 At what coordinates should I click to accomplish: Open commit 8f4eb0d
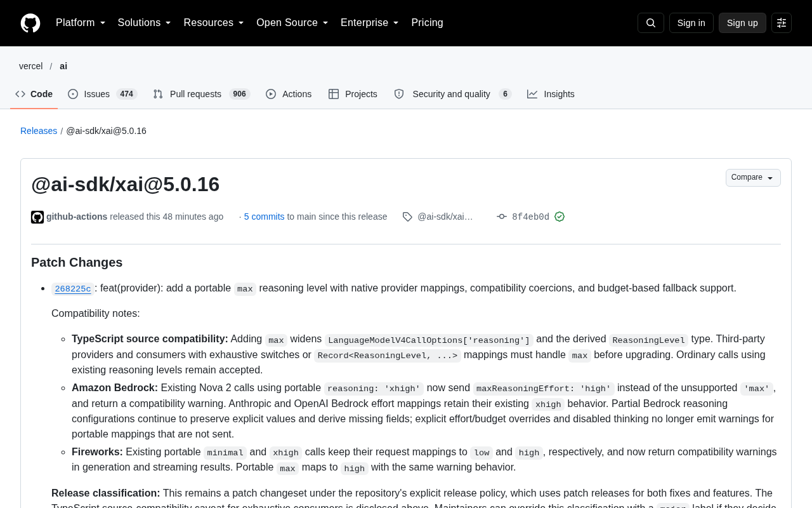click(x=530, y=217)
